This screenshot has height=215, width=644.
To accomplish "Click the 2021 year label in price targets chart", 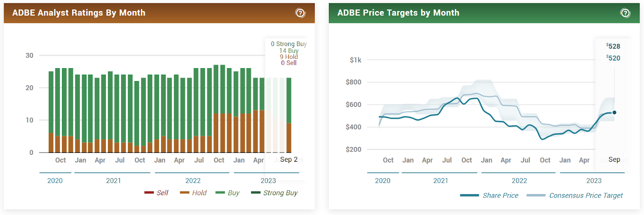I will (x=440, y=181).
